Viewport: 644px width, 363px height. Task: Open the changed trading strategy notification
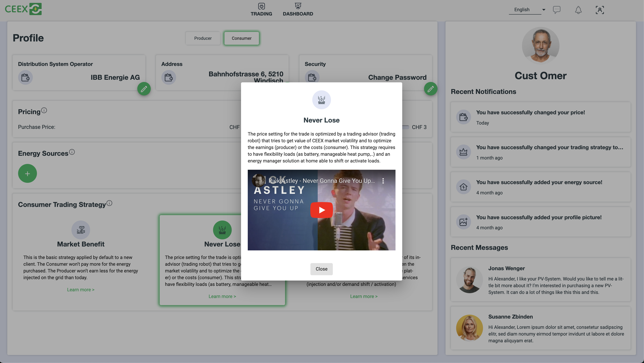point(540,152)
